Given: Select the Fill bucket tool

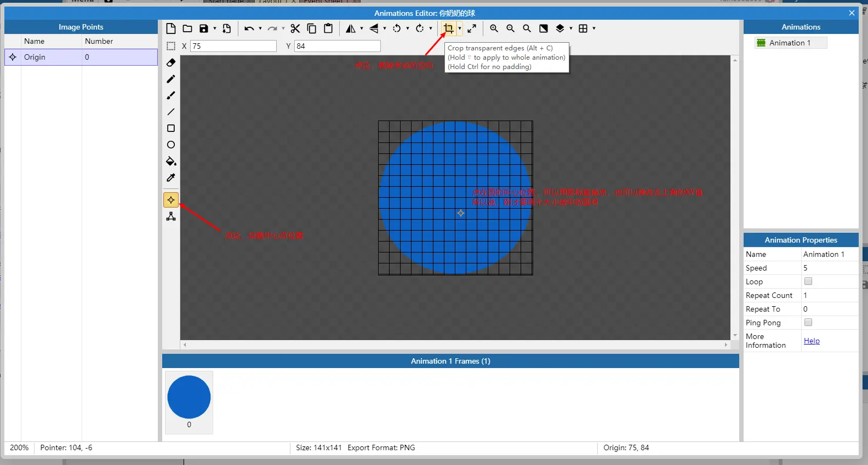Looking at the screenshot, I should (171, 161).
